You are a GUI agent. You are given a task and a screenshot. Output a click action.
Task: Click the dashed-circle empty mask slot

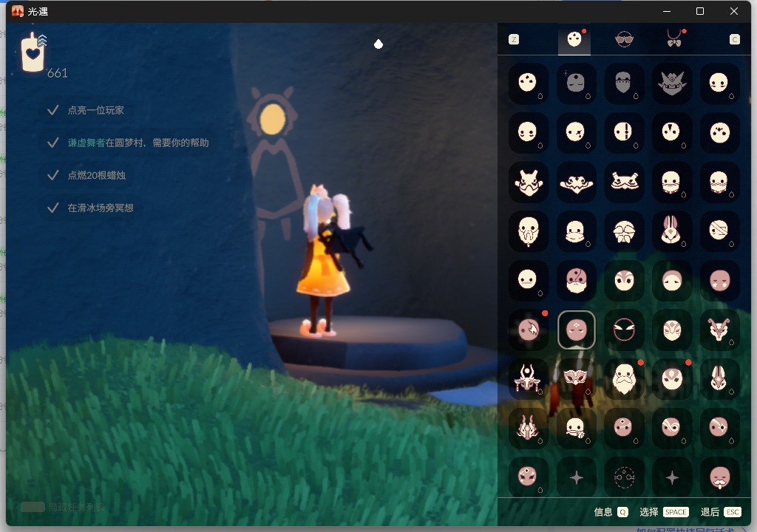624,477
